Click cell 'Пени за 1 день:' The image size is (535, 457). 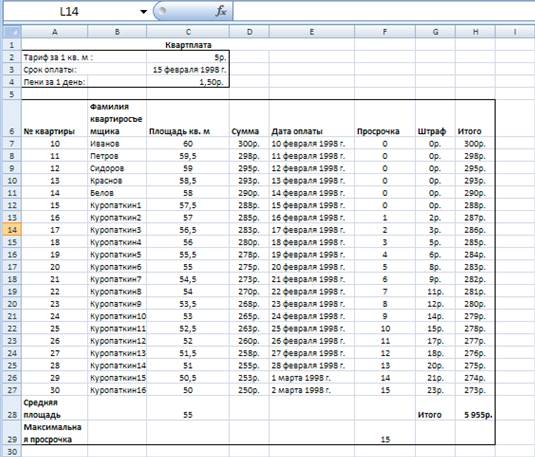(x=54, y=82)
